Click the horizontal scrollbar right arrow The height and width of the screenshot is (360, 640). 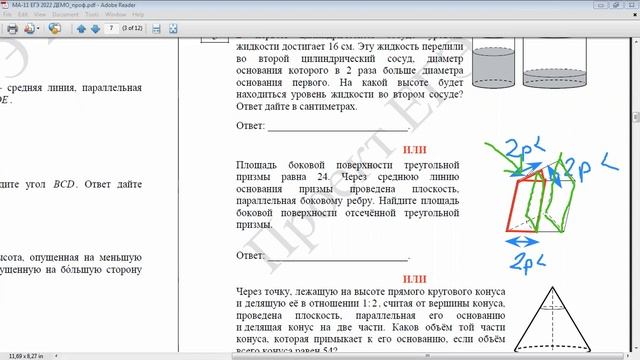click(628, 356)
